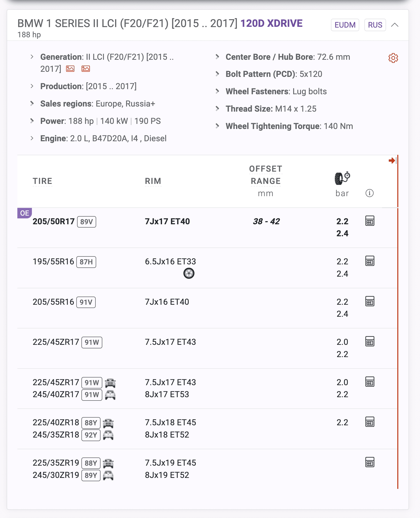Expand the Bolt Pattern (PCD) chevron
The image size is (420, 518).
click(x=217, y=74)
